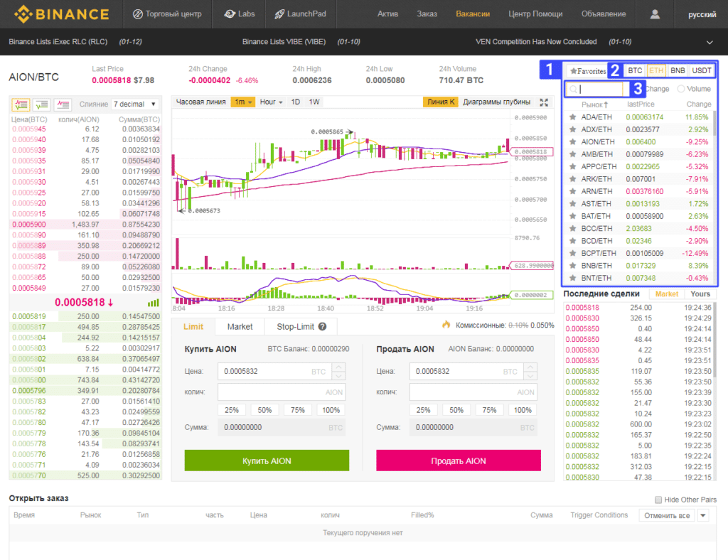Viewport: 728px width, 560px height.
Task: Check Hide Other Pairs checkbox
Action: (x=658, y=500)
